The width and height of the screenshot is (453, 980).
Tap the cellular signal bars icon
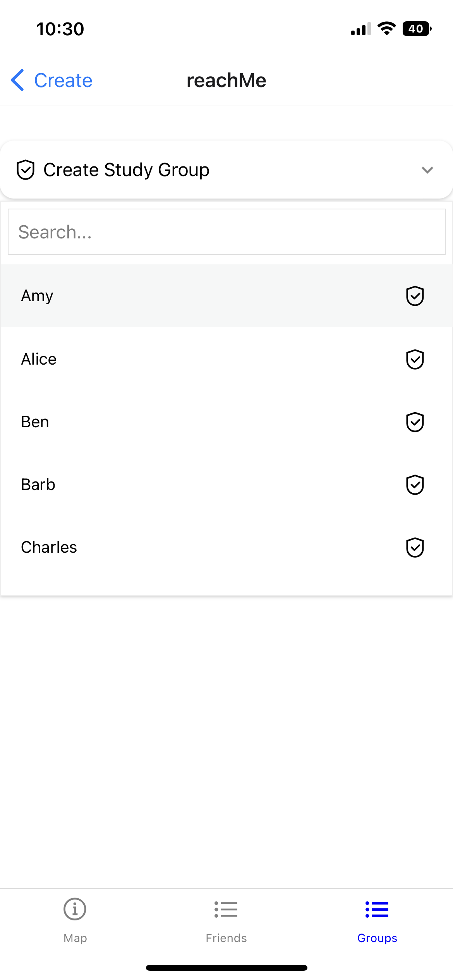360,29
